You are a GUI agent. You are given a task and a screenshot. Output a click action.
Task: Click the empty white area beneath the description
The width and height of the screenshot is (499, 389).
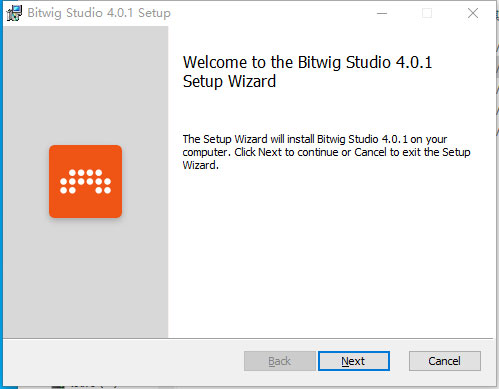point(332,255)
